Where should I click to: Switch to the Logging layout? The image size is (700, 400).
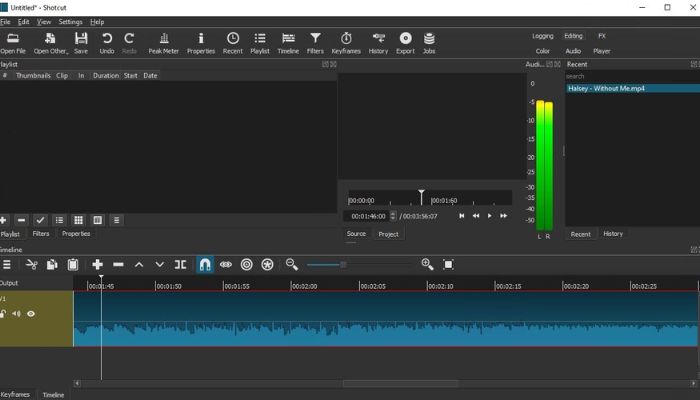(543, 36)
